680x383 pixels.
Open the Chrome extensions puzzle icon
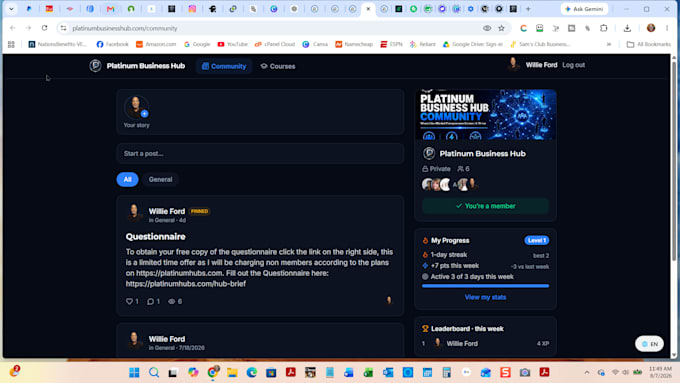[x=604, y=28]
